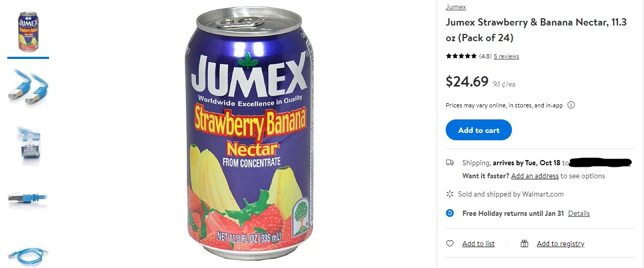Viewport: 644px width, 268px height.
Task: Add the Jumex nectar to cart
Action: pyautogui.click(x=479, y=130)
